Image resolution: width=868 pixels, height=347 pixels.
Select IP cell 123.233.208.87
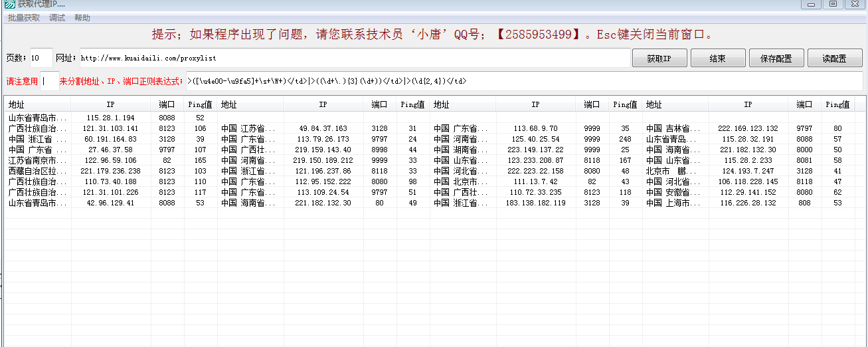click(535, 160)
